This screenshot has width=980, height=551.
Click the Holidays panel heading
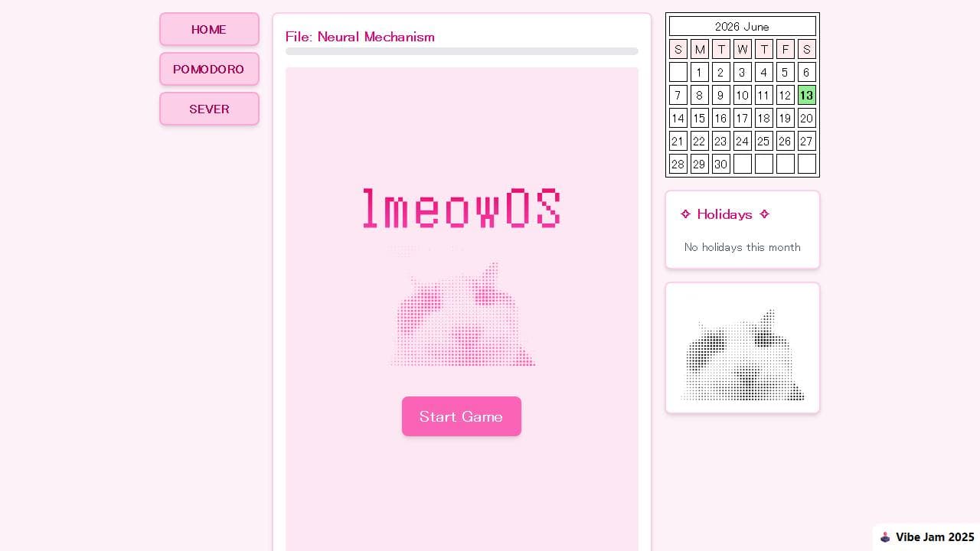tap(725, 214)
